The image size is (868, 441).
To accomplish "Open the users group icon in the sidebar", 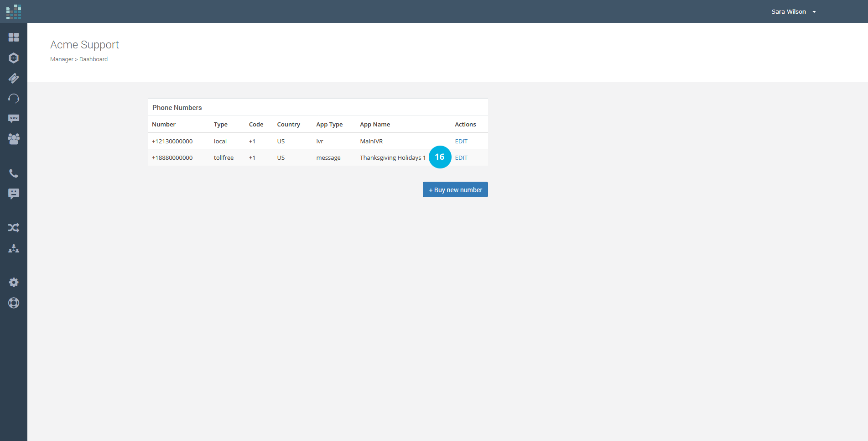I will pyautogui.click(x=14, y=139).
